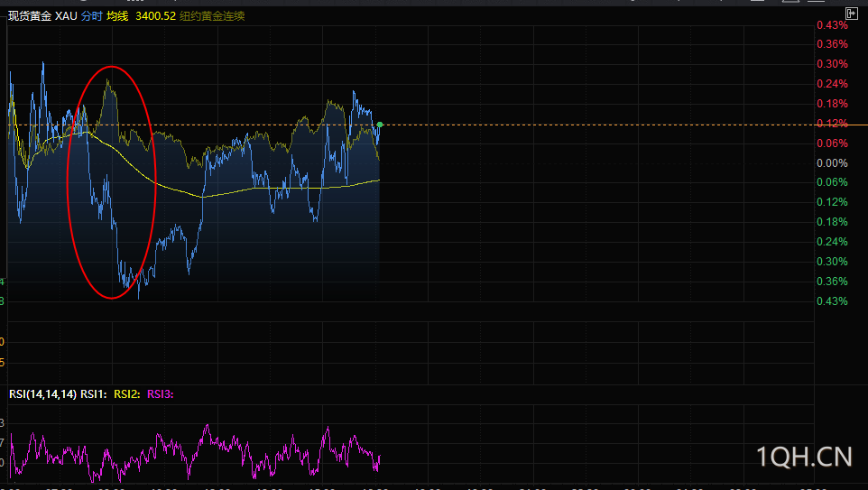868x490 pixels.
Task: Click the panel collapse icon at top right
Action: (851, 13)
